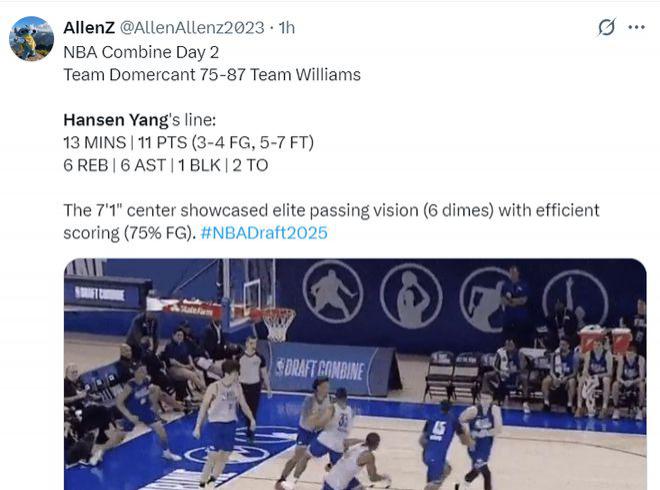Screen dimensions: 660x490
Task: Click the Draft Combine courtside banner in video
Action: pyautogui.click(x=332, y=369)
